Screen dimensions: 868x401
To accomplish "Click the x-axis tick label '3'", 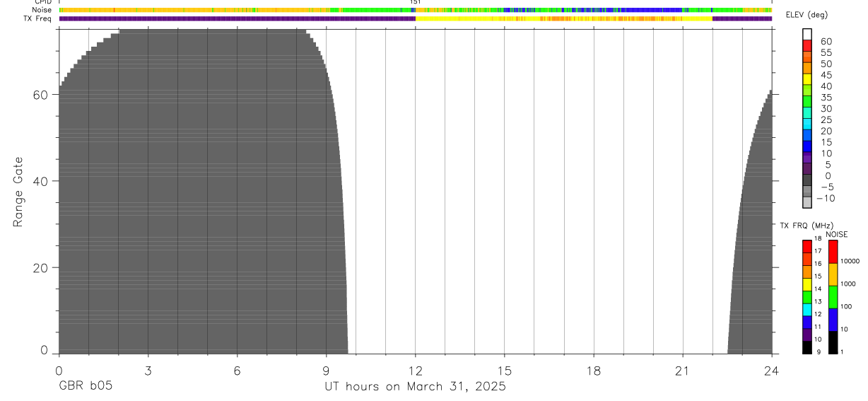I will [x=148, y=370].
